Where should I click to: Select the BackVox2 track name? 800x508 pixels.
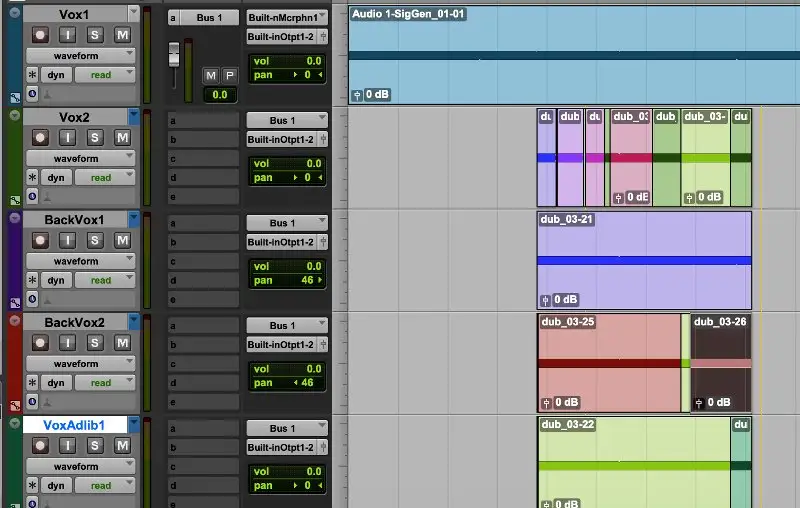coord(75,322)
